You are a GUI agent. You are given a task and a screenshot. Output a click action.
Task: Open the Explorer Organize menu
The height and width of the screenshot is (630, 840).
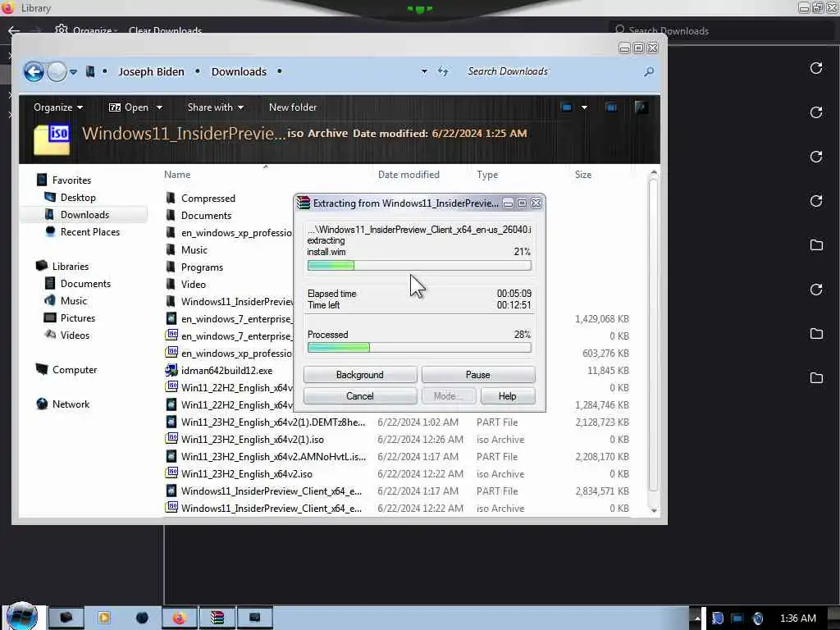pyautogui.click(x=58, y=107)
